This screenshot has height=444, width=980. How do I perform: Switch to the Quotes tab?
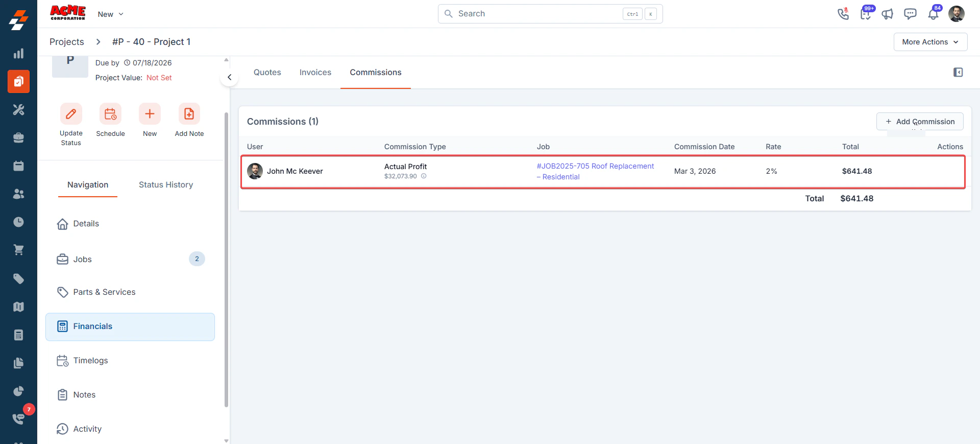pyautogui.click(x=267, y=73)
